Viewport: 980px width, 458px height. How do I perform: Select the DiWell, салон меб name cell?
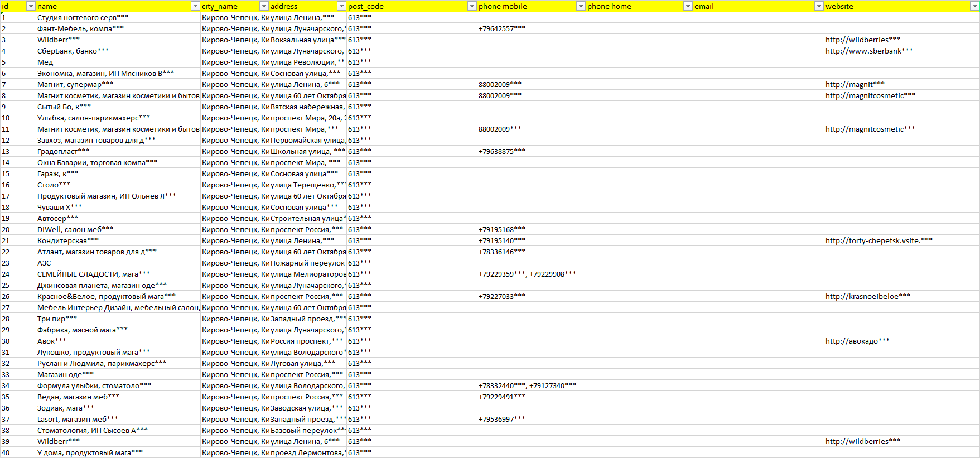pos(75,229)
